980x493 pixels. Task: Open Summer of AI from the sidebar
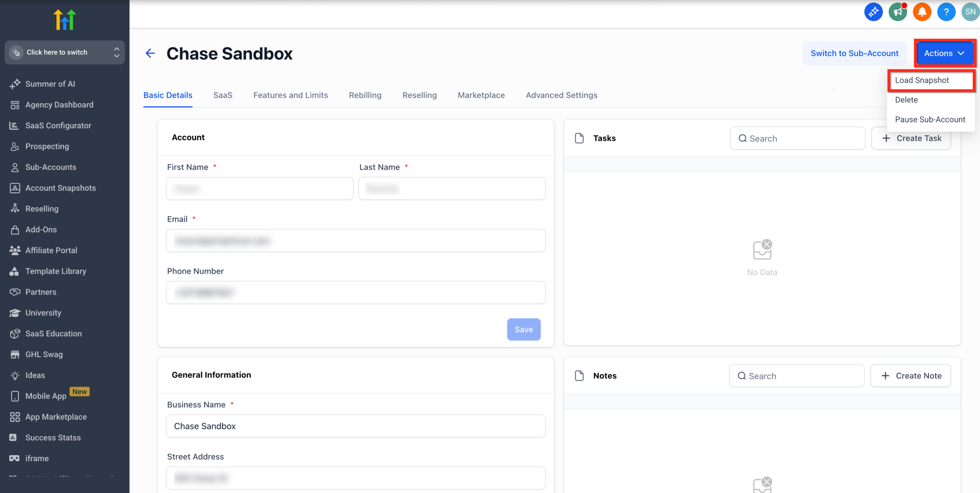pyautogui.click(x=50, y=84)
